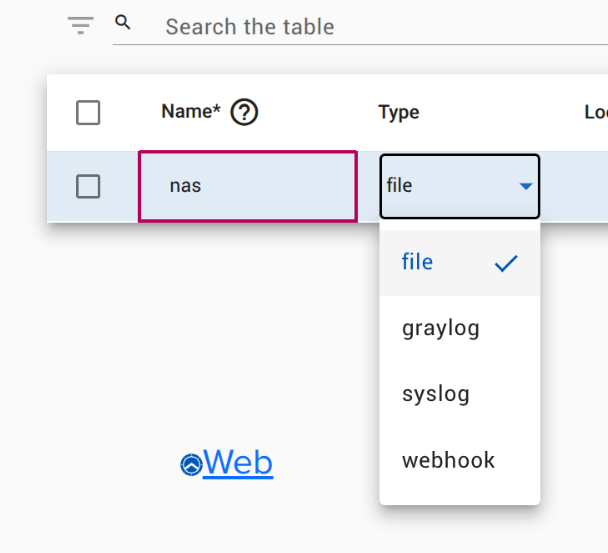Image resolution: width=608 pixels, height=553 pixels.
Task: Click the Type column header
Action: pos(398,113)
